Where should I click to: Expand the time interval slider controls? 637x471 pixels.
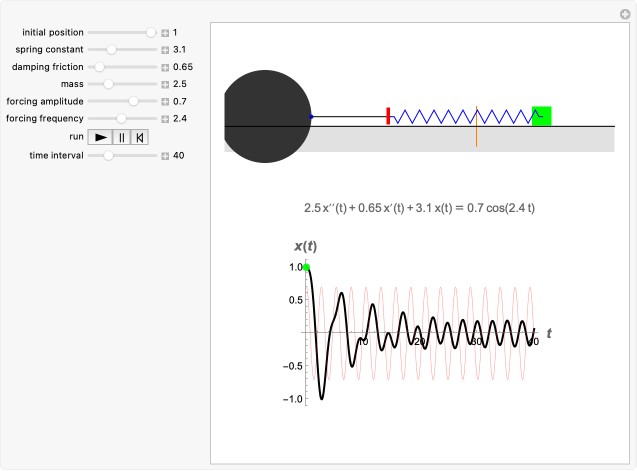click(165, 155)
